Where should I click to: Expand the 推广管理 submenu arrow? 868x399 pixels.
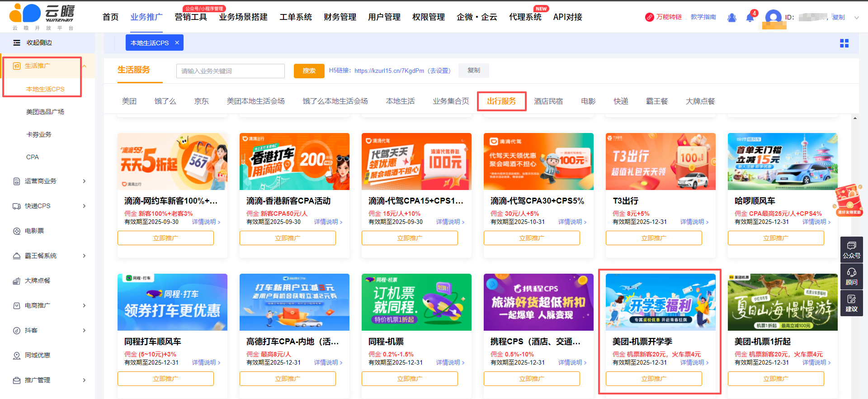84,380
